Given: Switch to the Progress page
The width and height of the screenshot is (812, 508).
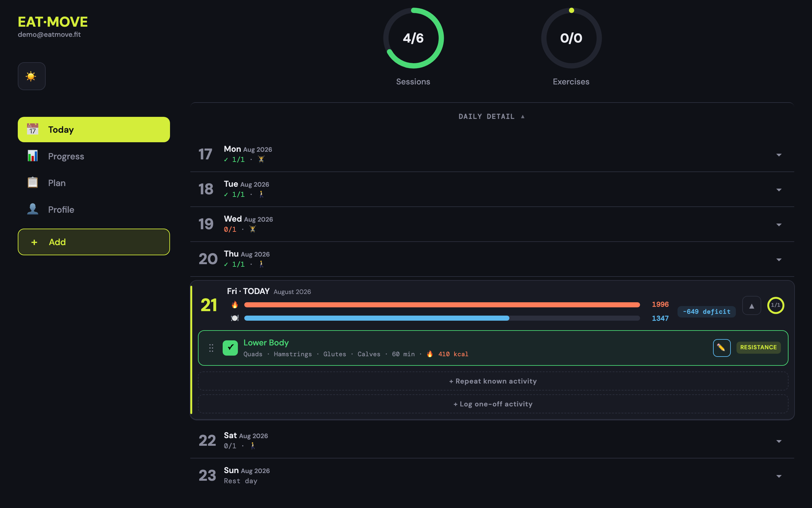Looking at the screenshot, I should point(94,156).
